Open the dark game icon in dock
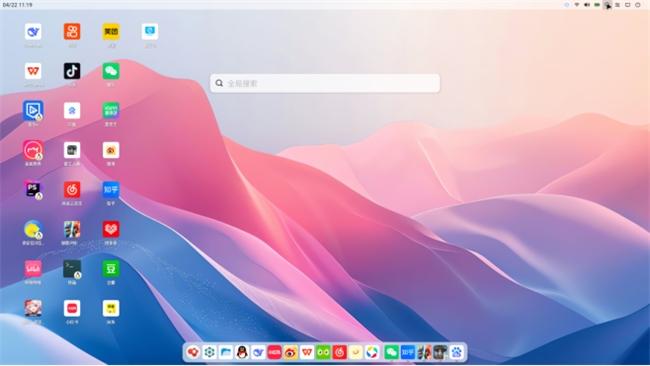 coord(440,352)
